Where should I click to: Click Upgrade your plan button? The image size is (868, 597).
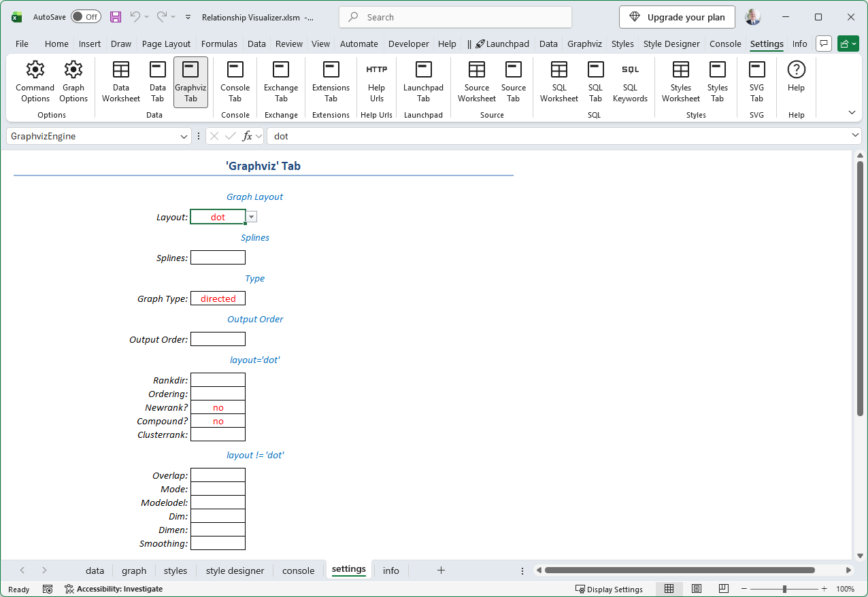click(677, 17)
